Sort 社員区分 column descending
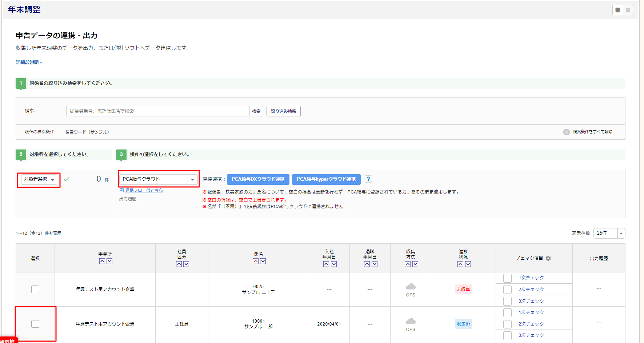Viewport: 644px width, 343px height. tap(186, 264)
